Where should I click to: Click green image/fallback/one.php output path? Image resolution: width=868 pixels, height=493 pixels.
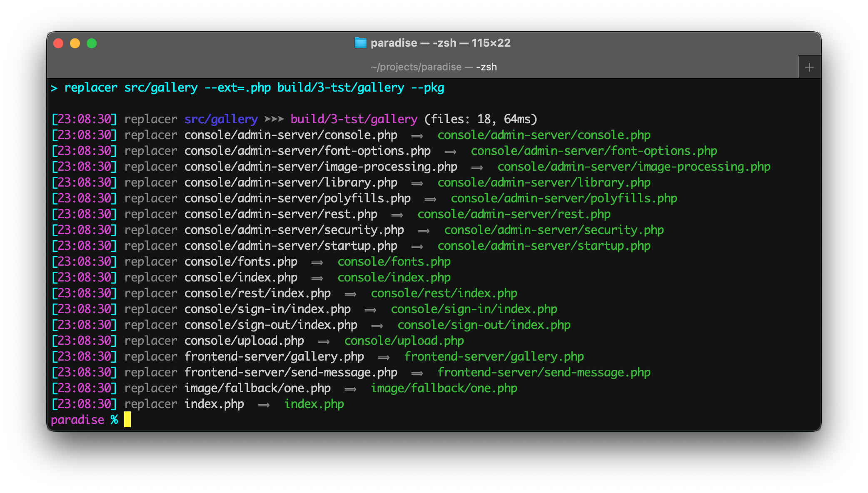(x=444, y=388)
